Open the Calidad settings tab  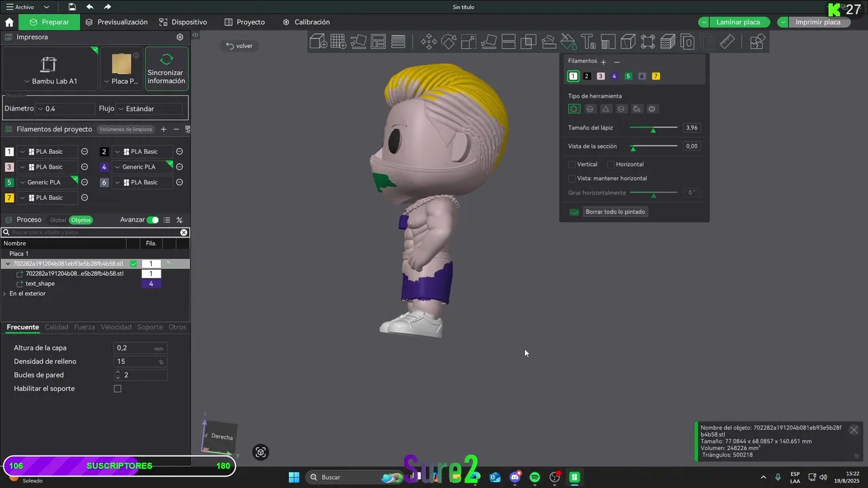[56, 327]
